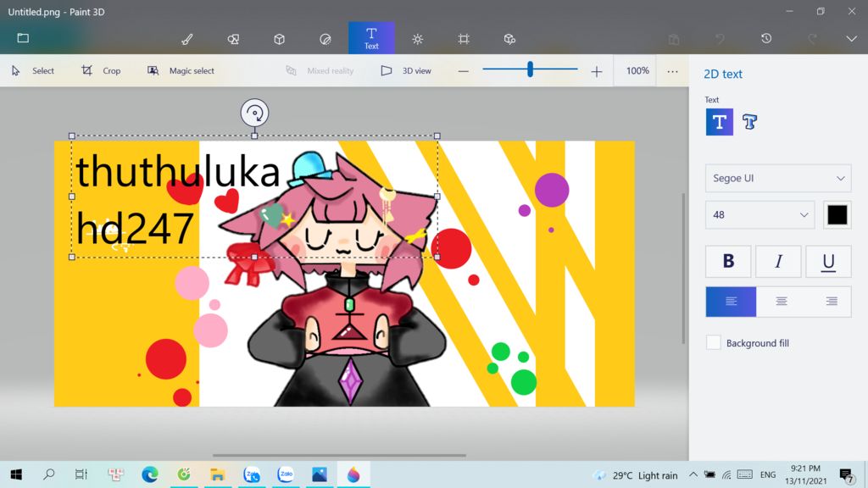The width and height of the screenshot is (868, 488).
Task: Expand the top bar chevron menu
Action: pos(851,39)
